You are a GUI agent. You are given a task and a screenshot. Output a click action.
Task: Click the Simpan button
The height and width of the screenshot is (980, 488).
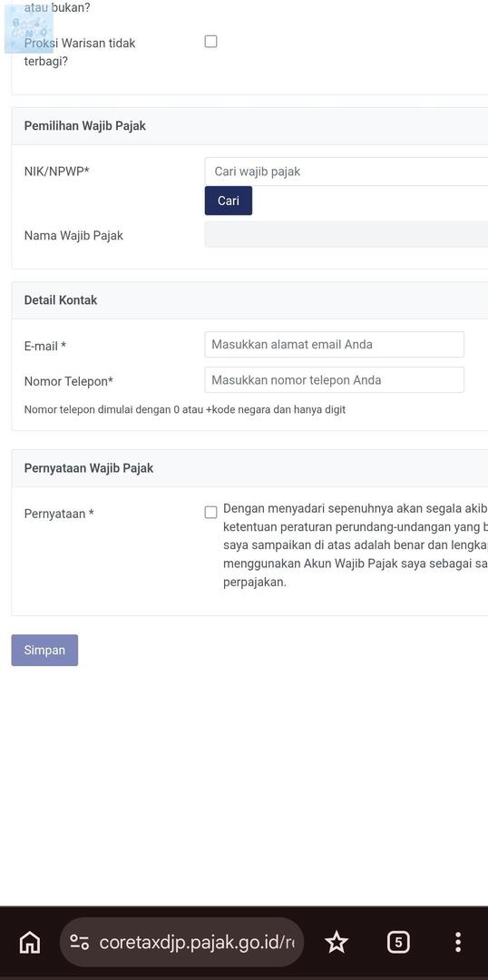pos(44,650)
